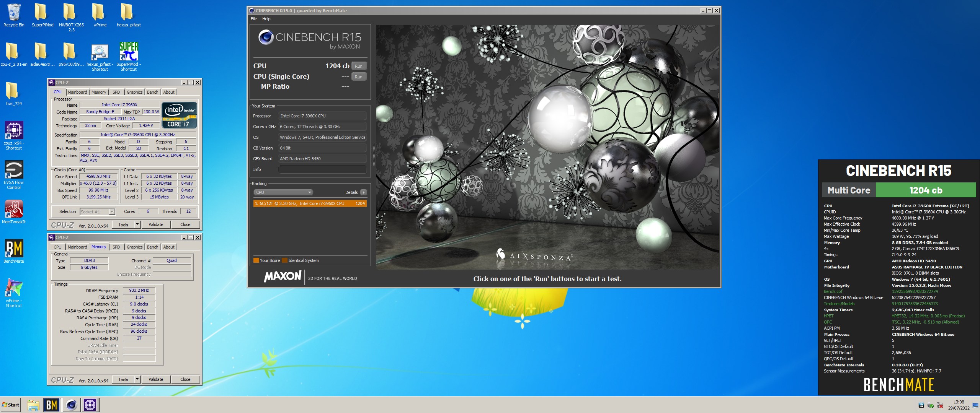Image resolution: width=980 pixels, height=413 pixels.
Task: Launch the SuperPiMod shortcut icon
Action: tap(129, 57)
